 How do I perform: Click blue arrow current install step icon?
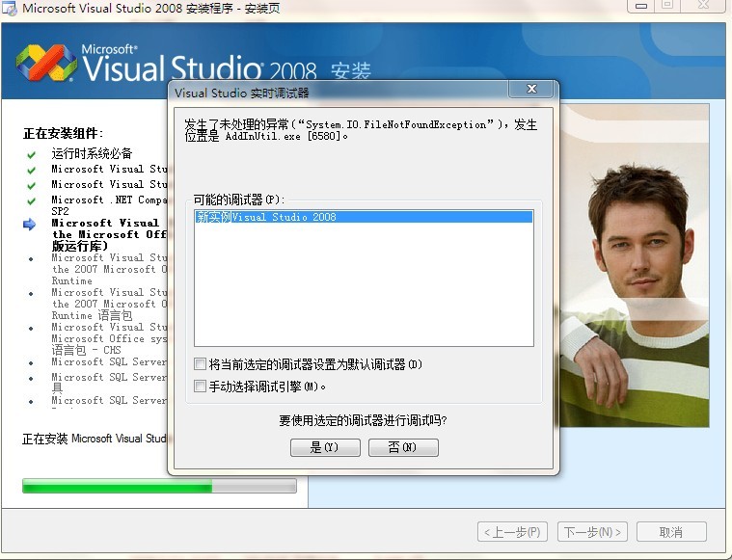(29, 225)
